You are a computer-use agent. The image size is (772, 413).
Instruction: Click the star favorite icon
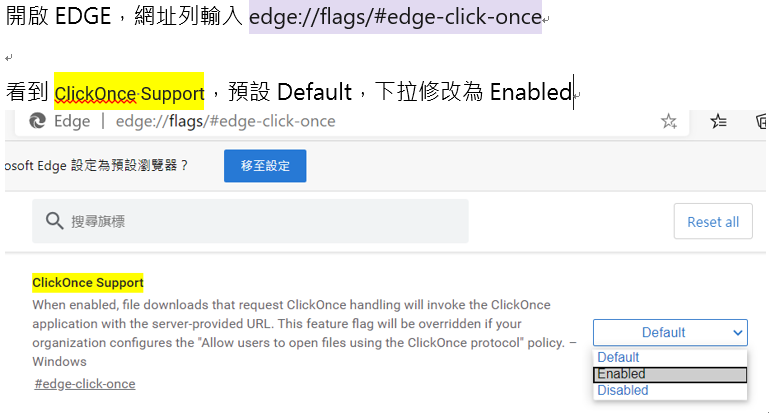click(x=669, y=121)
